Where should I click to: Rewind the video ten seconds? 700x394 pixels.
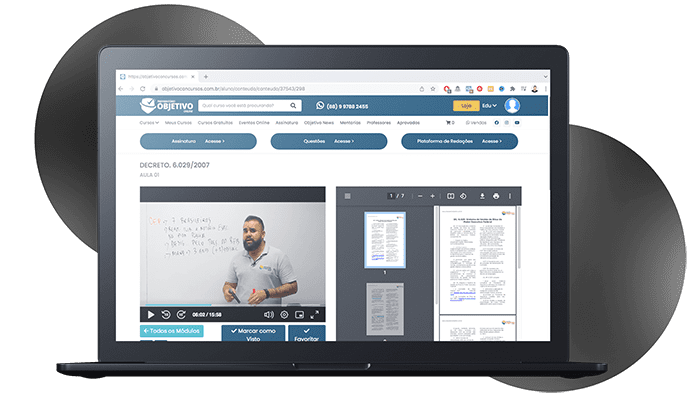166,315
